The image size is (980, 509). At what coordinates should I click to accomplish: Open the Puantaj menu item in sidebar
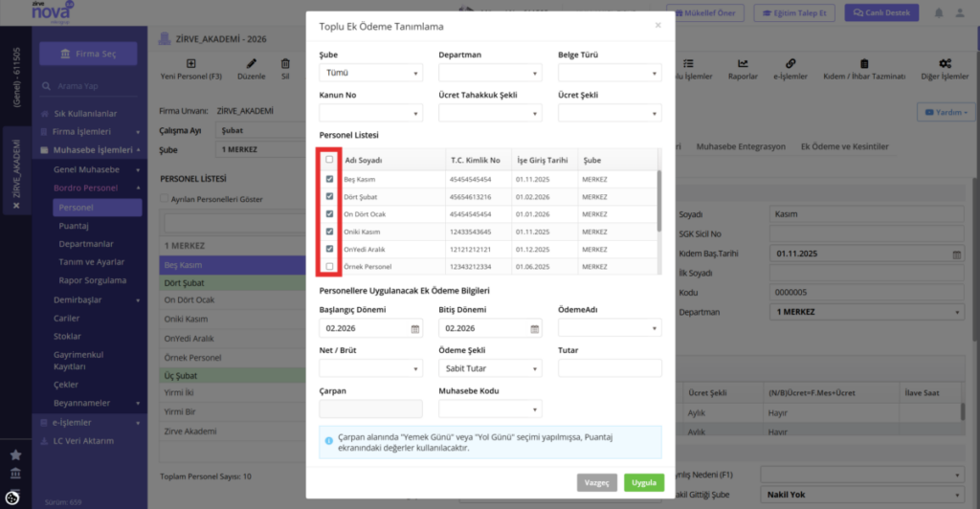pyautogui.click(x=74, y=226)
